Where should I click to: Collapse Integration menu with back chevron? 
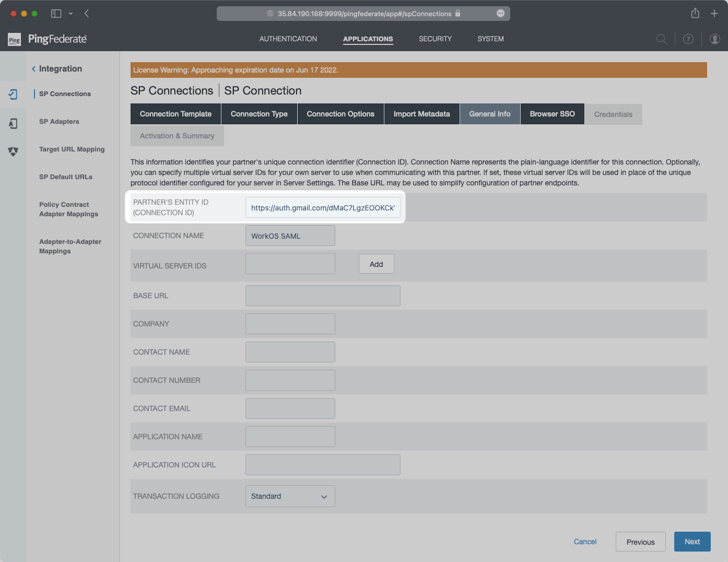34,69
